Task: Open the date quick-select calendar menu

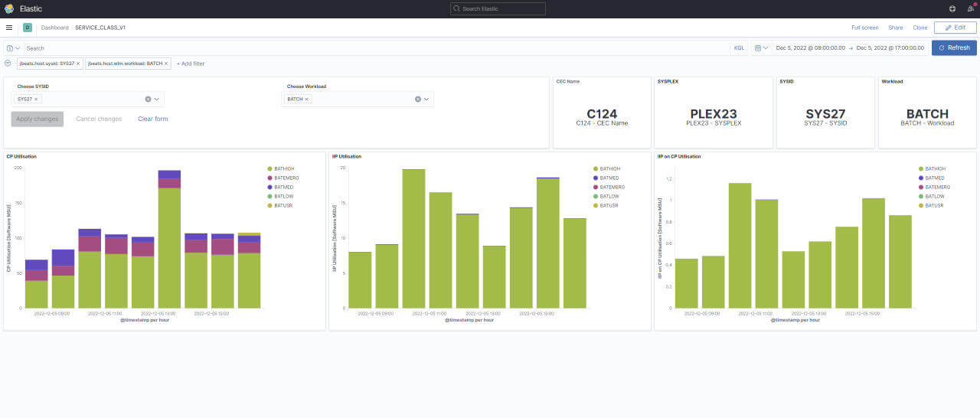Action: point(760,47)
